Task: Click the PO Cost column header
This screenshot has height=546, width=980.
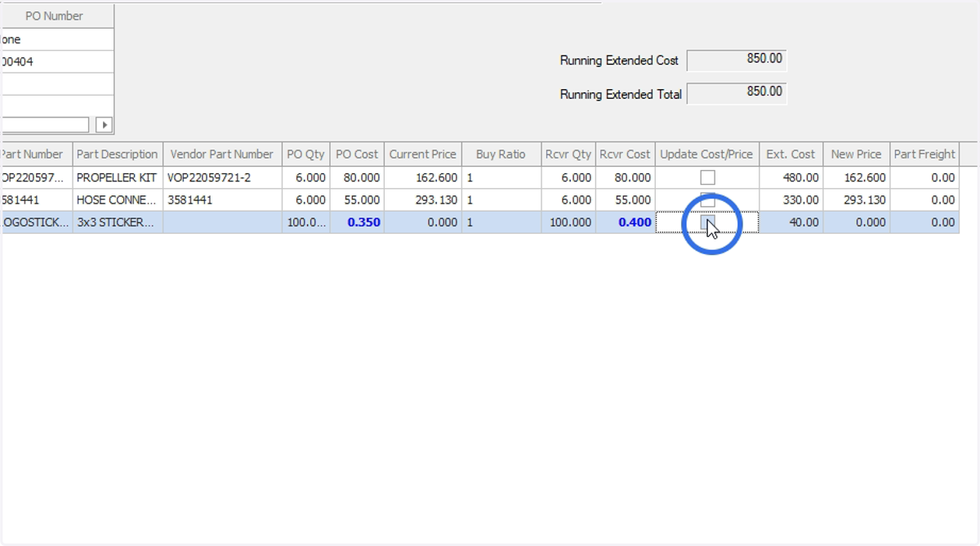Action: click(357, 154)
